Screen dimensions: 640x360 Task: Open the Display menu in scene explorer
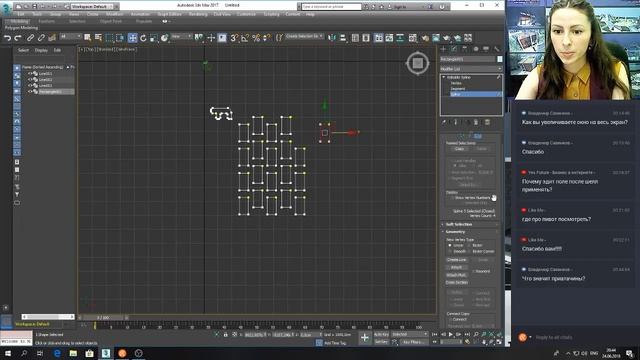(41, 50)
